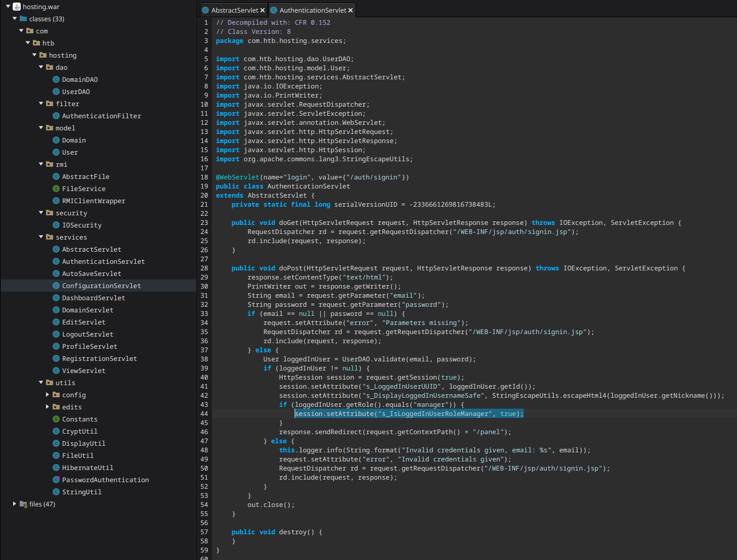
Task: Switch to the AbstractServlet tab
Action: pyautogui.click(x=234, y=10)
